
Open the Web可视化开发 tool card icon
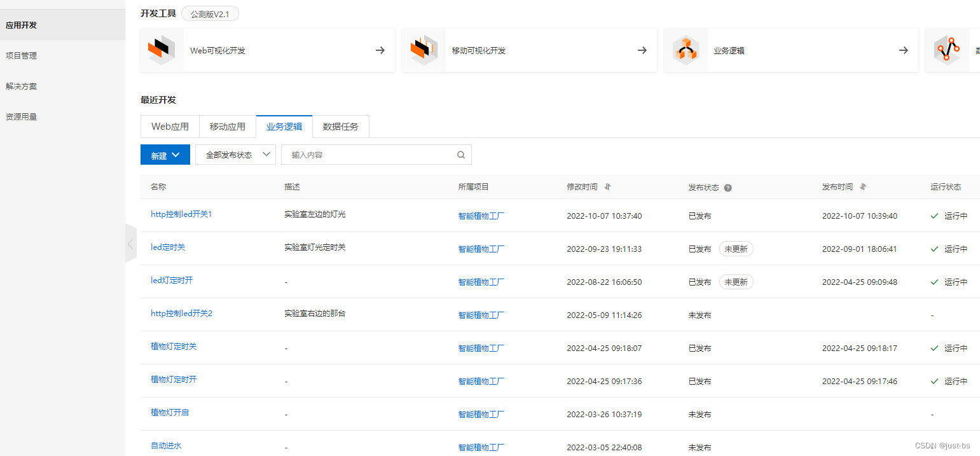click(x=162, y=50)
